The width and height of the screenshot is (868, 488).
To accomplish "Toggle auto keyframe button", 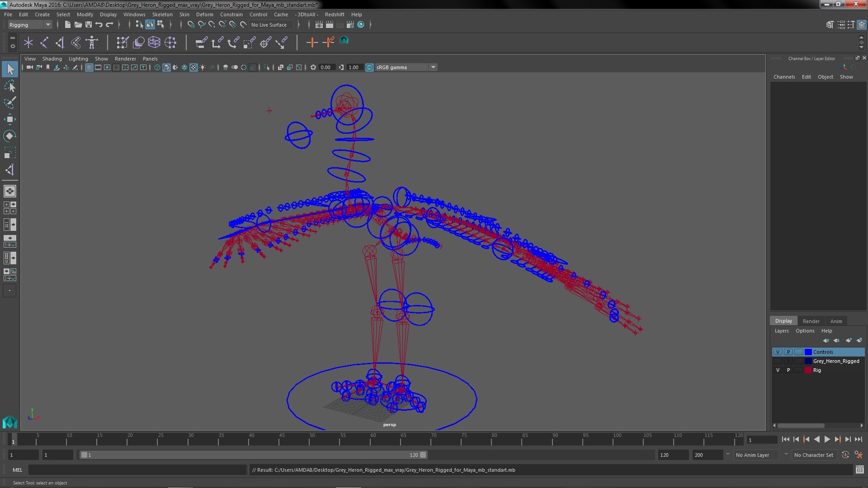I will pyautogui.click(x=845, y=455).
